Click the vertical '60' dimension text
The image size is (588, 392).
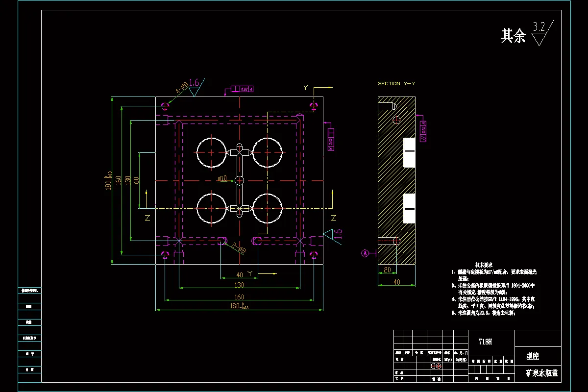(x=136, y=180)
